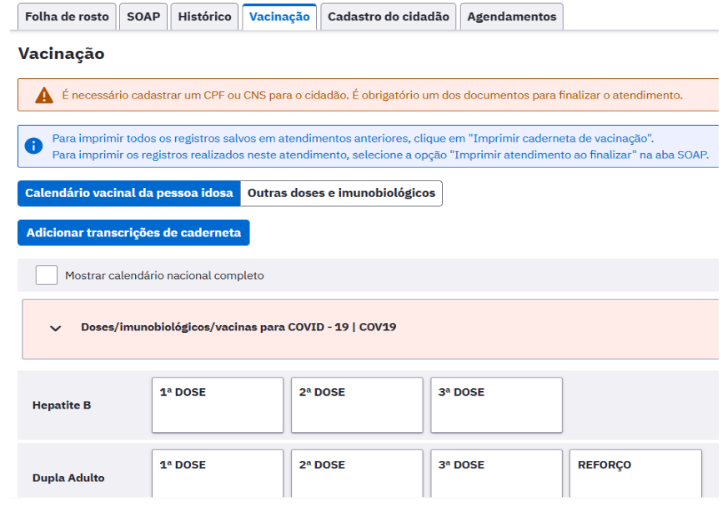Select the Vacinação tab

[279, 17]
